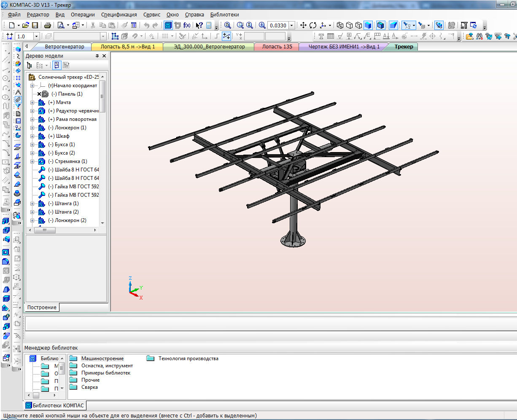Click the model tree vertical scrollbar thumb
The image size is (517, 420).
102,97
